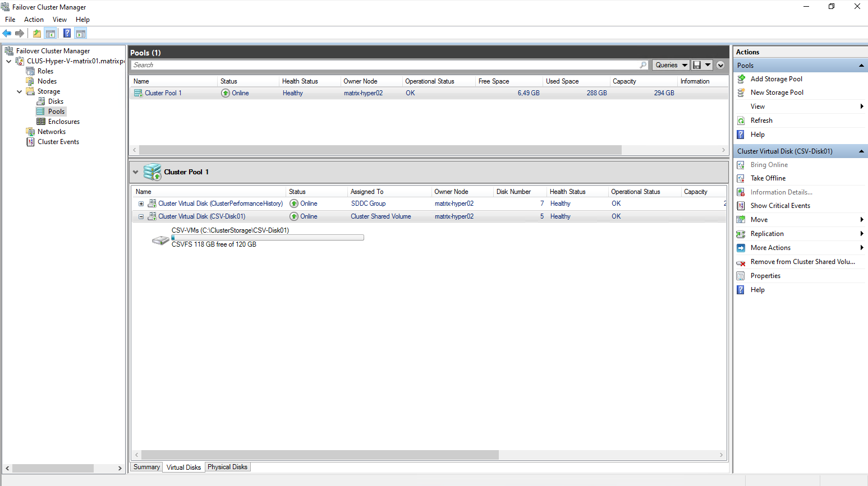Click the save query disk icon
868x486 pixels.
pyautogui.click(x=697, y=65)
